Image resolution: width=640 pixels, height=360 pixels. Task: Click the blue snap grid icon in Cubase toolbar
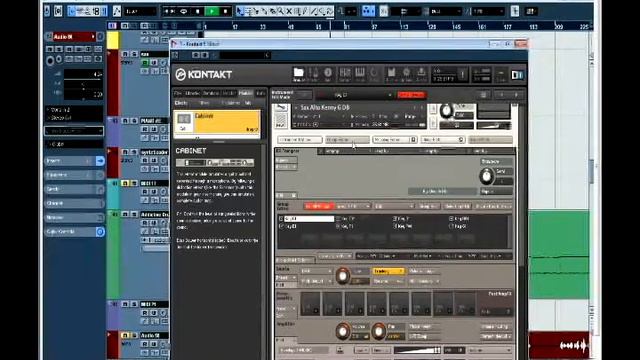368,11
